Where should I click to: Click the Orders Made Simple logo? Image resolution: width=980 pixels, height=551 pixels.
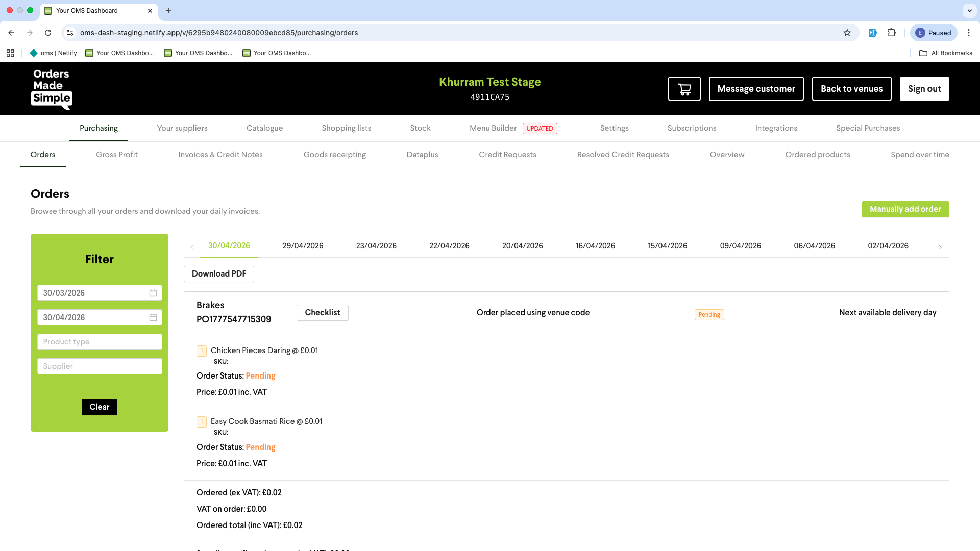52,89
